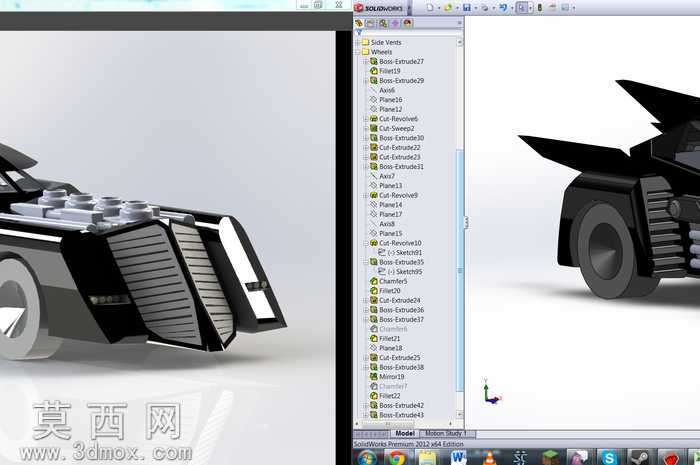Open Microsoft Word from the taskbar

click(458, 458)
